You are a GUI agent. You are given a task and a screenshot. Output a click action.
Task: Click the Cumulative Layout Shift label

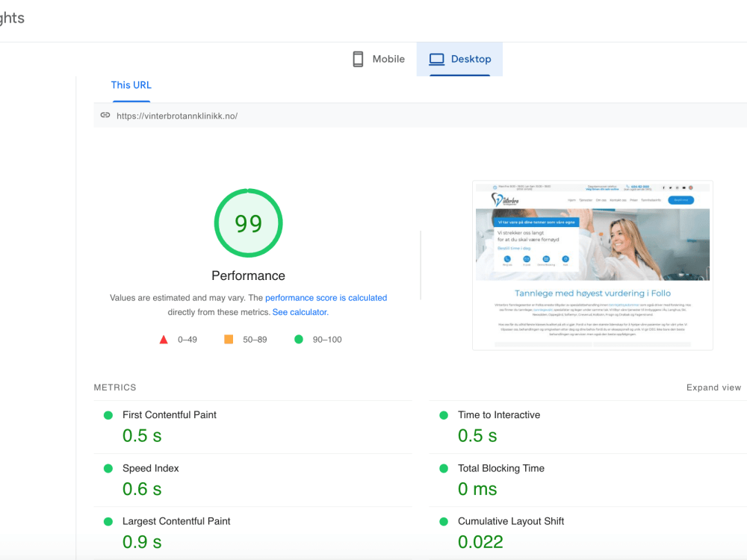(x=511, y=521)
